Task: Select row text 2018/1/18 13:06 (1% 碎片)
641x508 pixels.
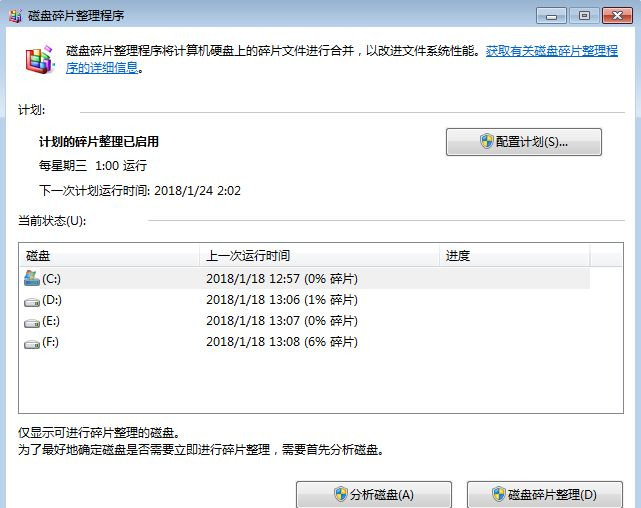Action: (282, 300)
